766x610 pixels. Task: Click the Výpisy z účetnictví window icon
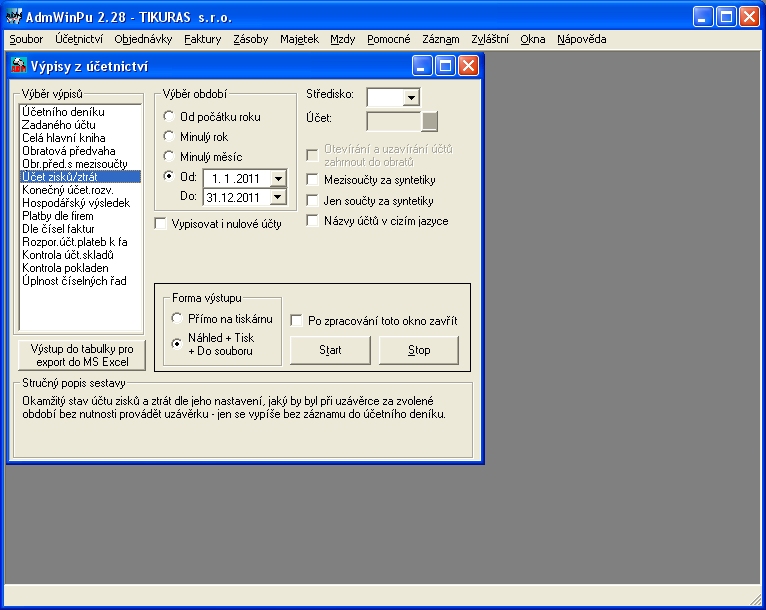tap(19, 65)
